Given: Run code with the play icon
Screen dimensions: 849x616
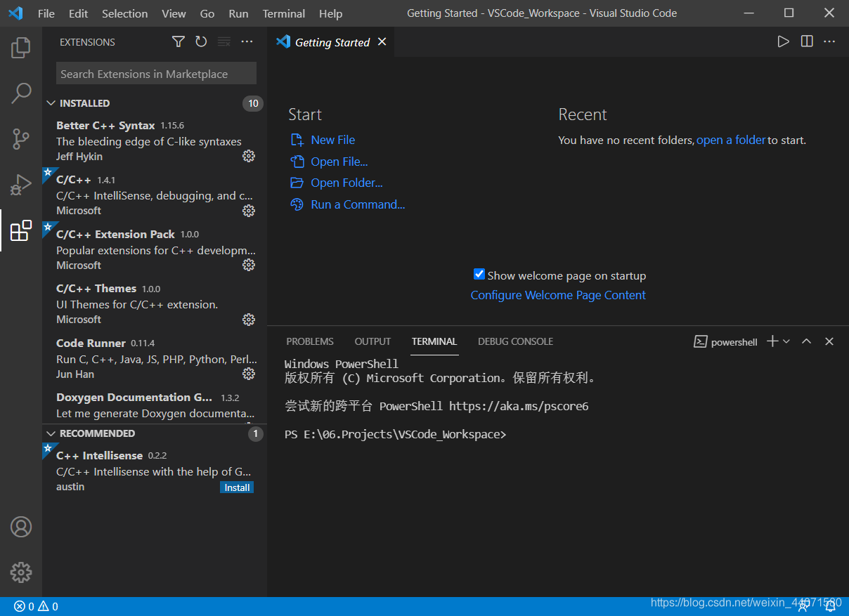Looking at the screenshot, I should click(783, 41).
